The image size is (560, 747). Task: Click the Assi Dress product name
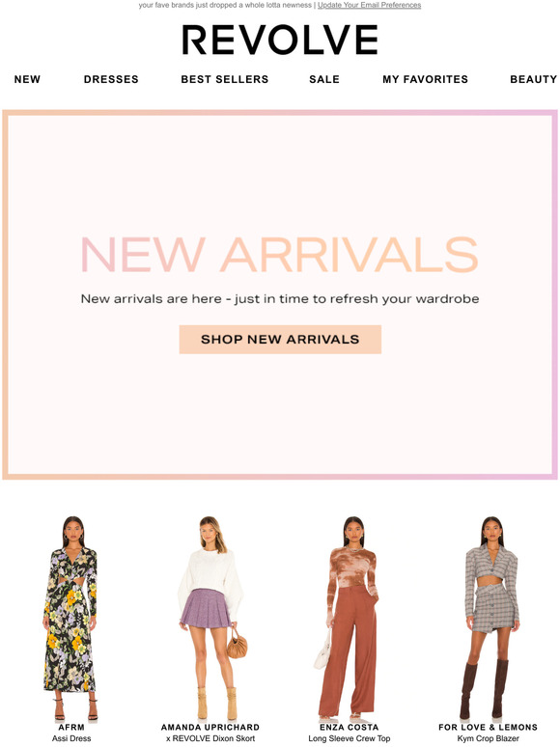(71, 738)
